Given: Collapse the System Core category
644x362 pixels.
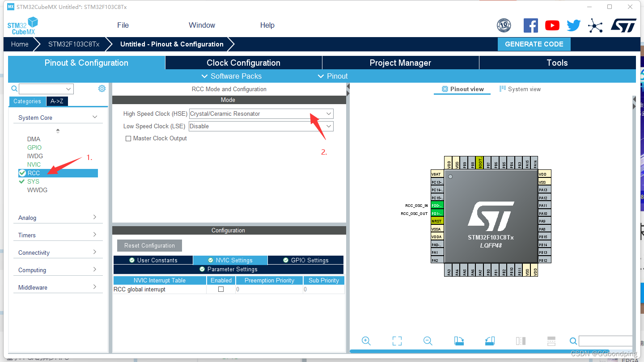Looking at the screenshot, I should (58, 118).
